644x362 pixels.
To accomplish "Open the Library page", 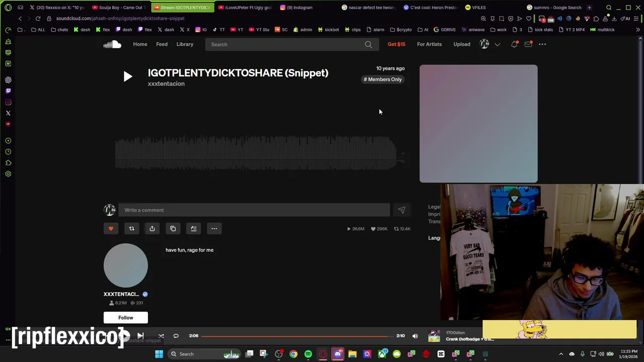I will (x=185, y=44).
